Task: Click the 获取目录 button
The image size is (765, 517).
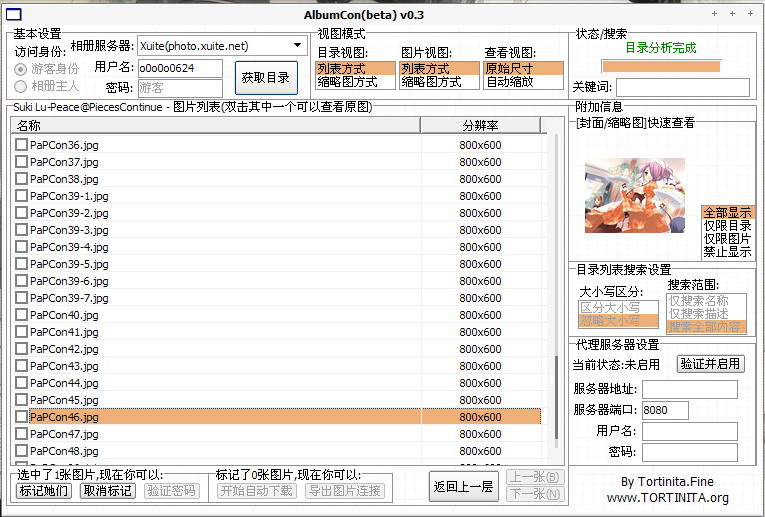Action: click(266, 78)
